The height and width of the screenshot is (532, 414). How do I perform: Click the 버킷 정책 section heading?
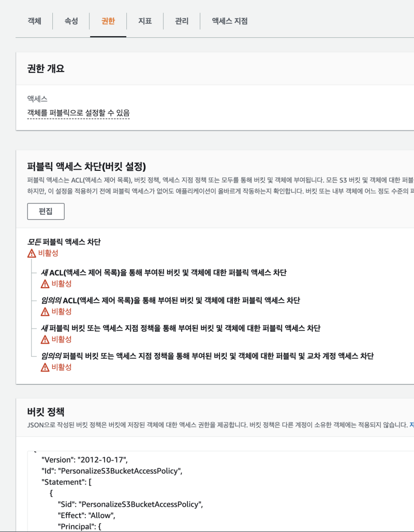pyautogui.click(x=46, y=412)
